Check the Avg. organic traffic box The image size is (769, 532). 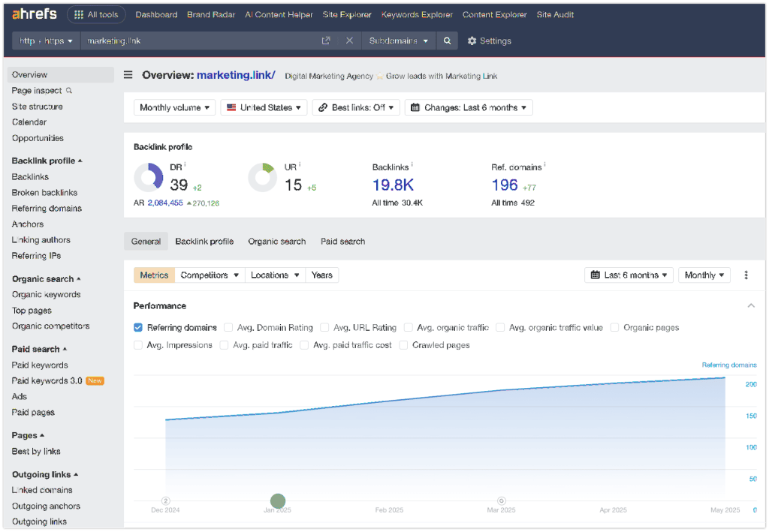pyautogui.click(x=408, y=327)
